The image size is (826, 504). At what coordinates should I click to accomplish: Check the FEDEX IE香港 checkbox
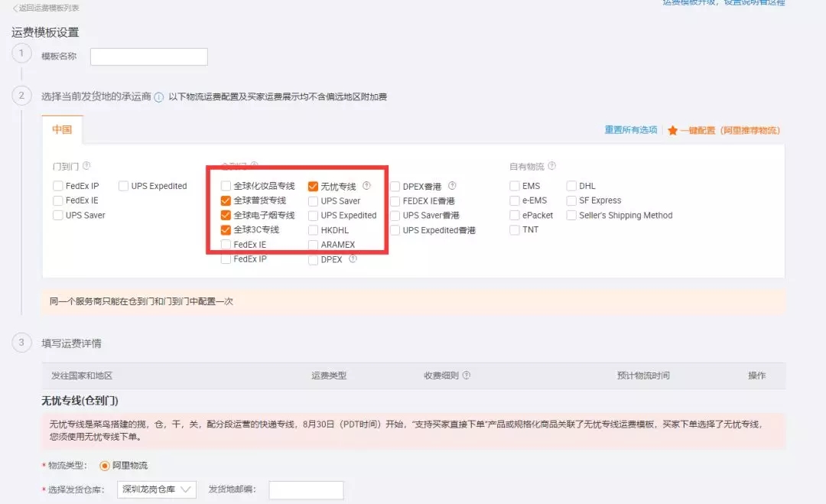click(x=395, y=201)
